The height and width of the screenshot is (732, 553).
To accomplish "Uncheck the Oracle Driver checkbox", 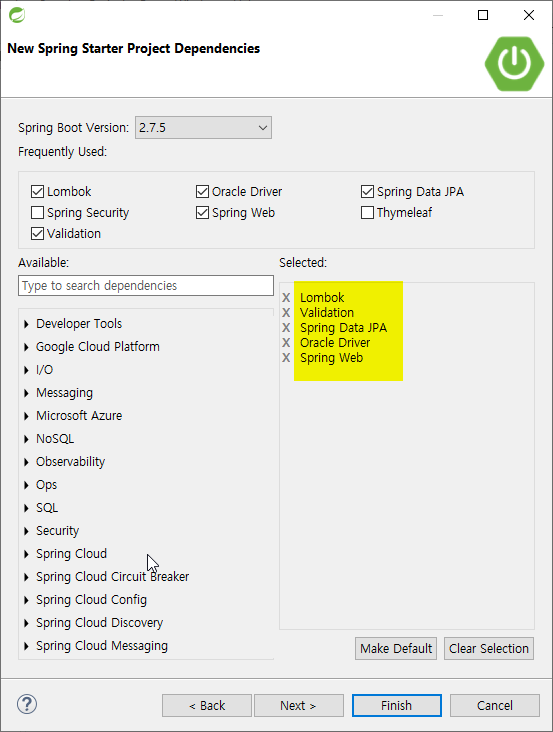I will click(202, 191).
